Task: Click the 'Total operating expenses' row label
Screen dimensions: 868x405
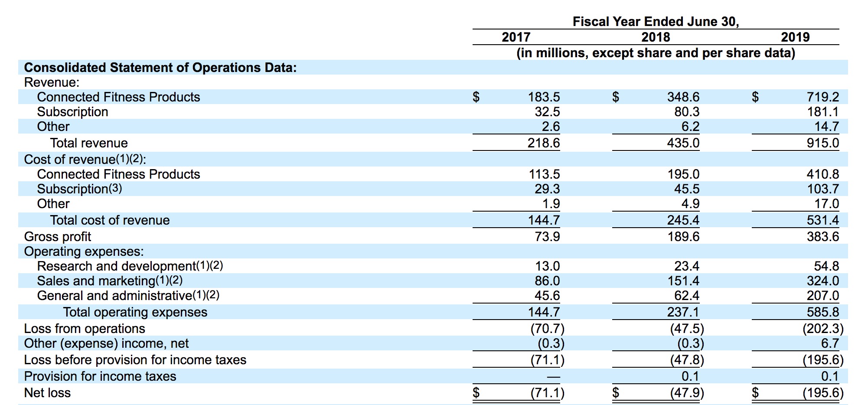Action: tap(135, 312)
